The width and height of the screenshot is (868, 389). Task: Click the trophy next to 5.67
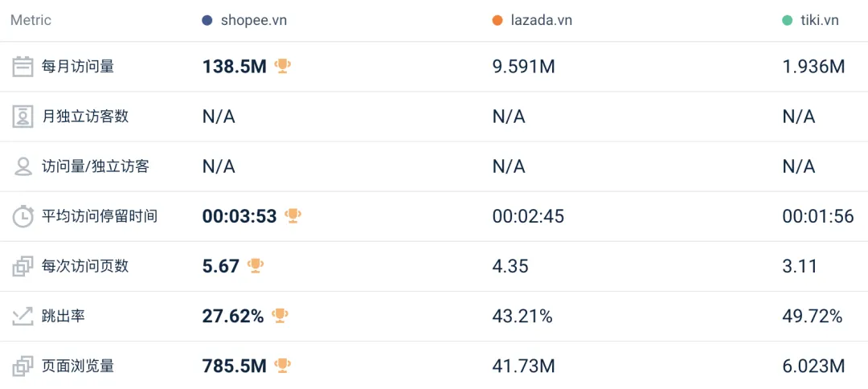click(x=256, y=265)
